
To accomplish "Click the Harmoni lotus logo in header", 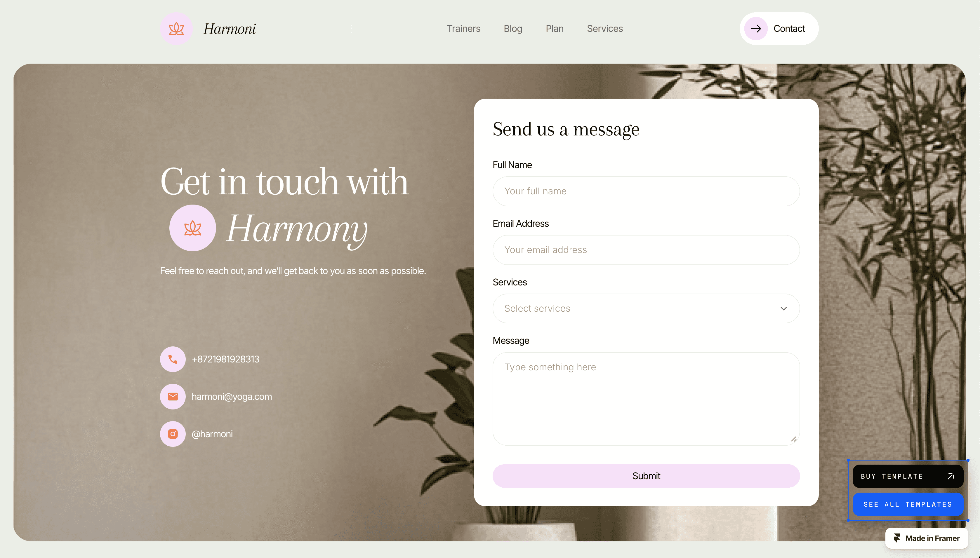I will [x=176, y=29].
